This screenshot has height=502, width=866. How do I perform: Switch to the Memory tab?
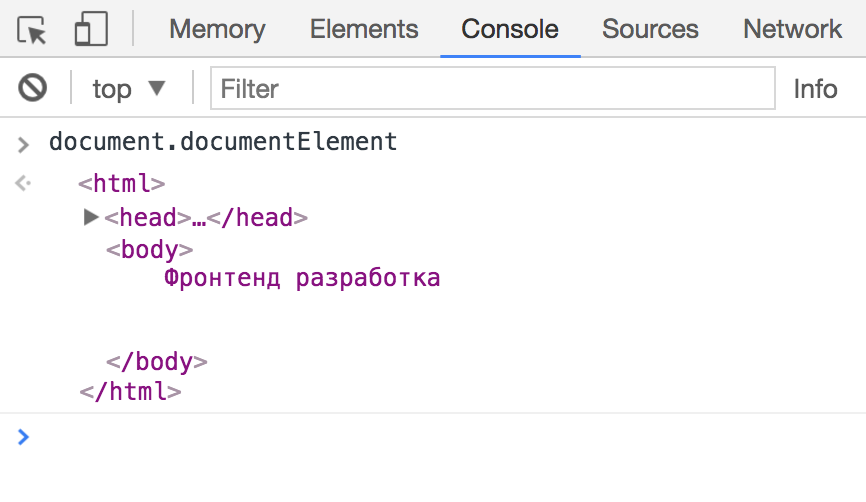pos(217,30)
